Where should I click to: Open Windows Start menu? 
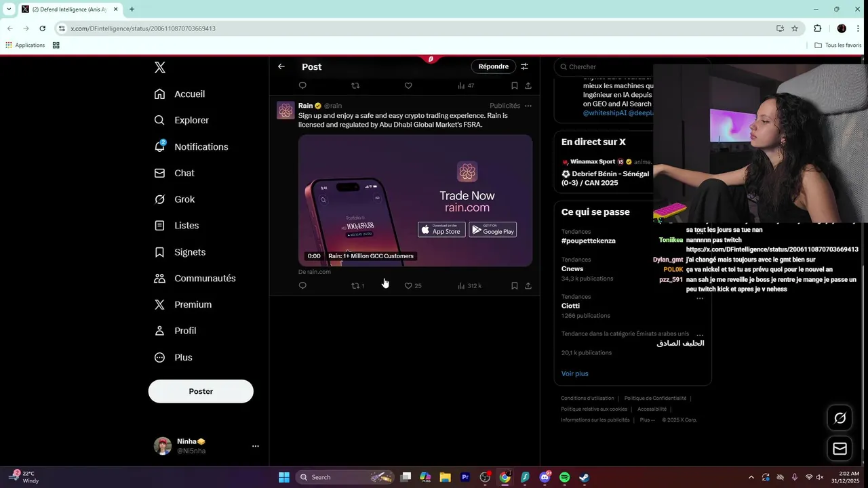coord(284,477)
